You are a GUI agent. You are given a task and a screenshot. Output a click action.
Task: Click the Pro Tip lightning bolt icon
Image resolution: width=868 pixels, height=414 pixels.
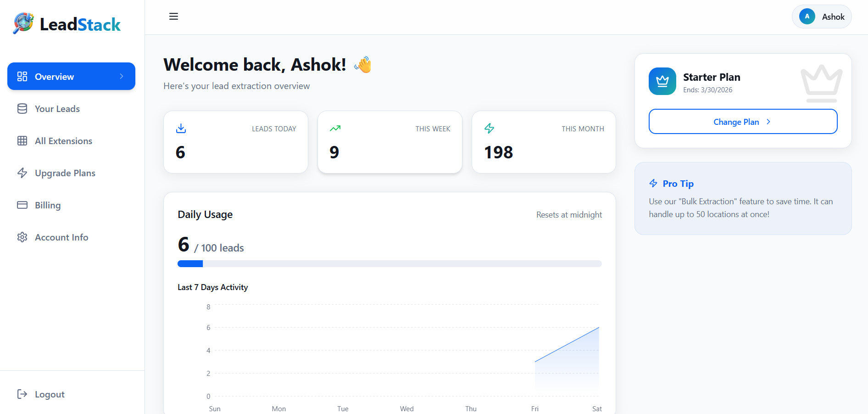point(653,183)
